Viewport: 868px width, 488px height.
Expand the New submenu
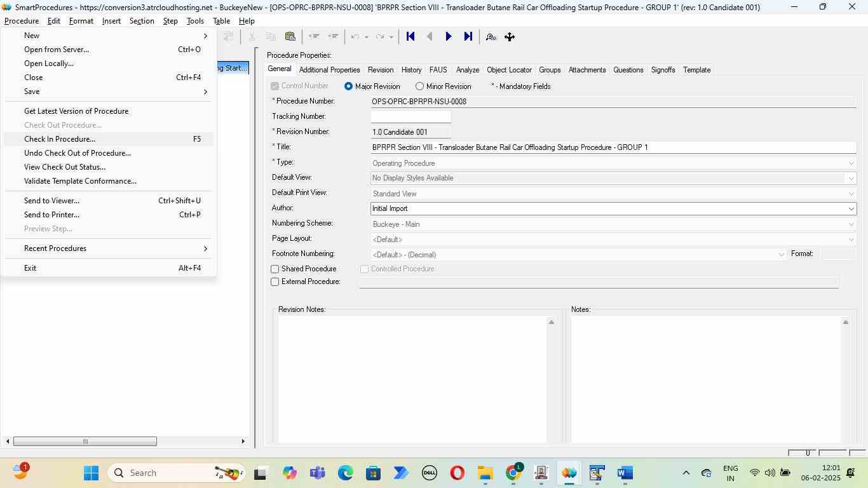click(x=109, y=36)
